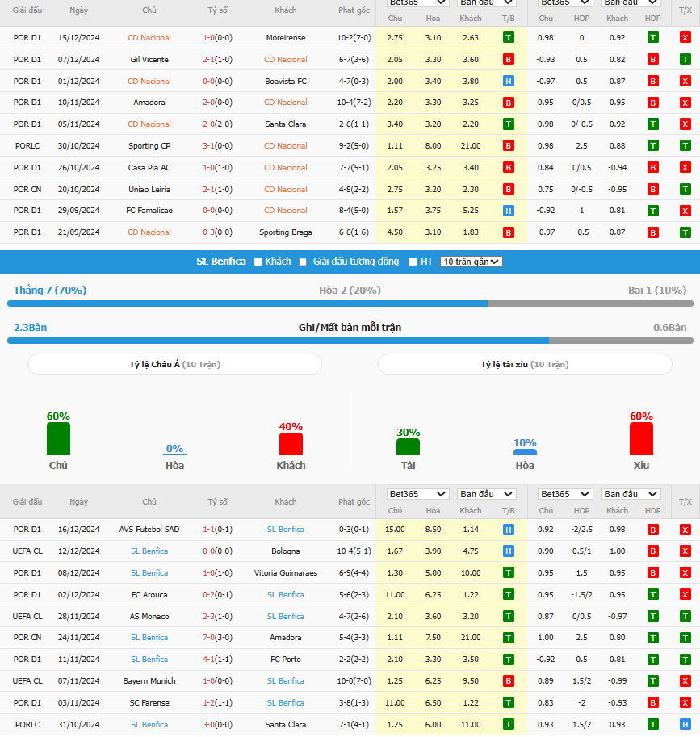Click red X badge in FC Arouca row
700x737 pixels.
point(685,595)
